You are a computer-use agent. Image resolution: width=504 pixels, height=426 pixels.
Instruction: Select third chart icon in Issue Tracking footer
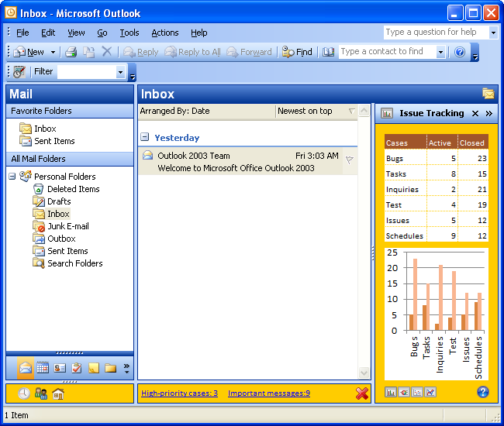417,392
